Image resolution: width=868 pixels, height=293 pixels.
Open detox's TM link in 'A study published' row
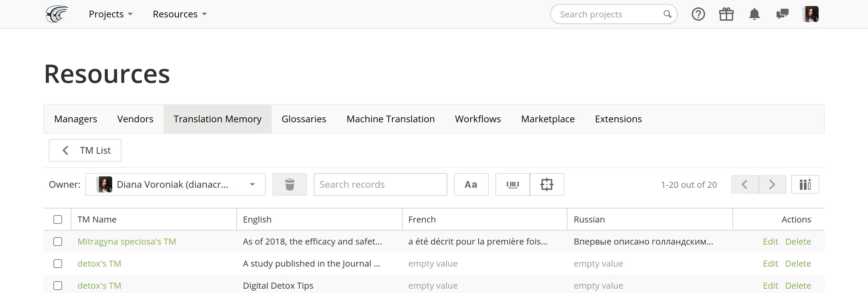click(99, 264)
